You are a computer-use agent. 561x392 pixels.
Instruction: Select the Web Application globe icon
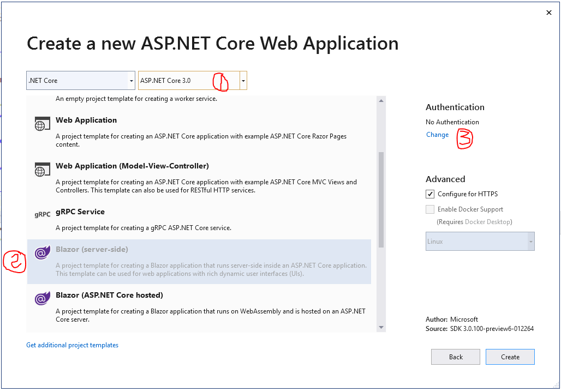tap(42, 124)
